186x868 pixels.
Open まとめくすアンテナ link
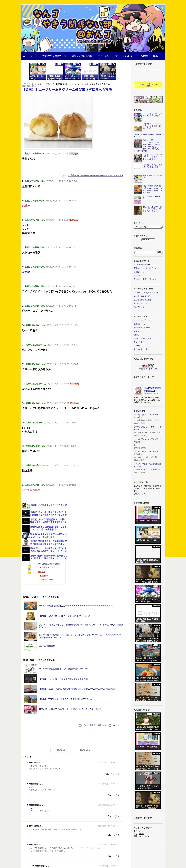click(141, 349)
